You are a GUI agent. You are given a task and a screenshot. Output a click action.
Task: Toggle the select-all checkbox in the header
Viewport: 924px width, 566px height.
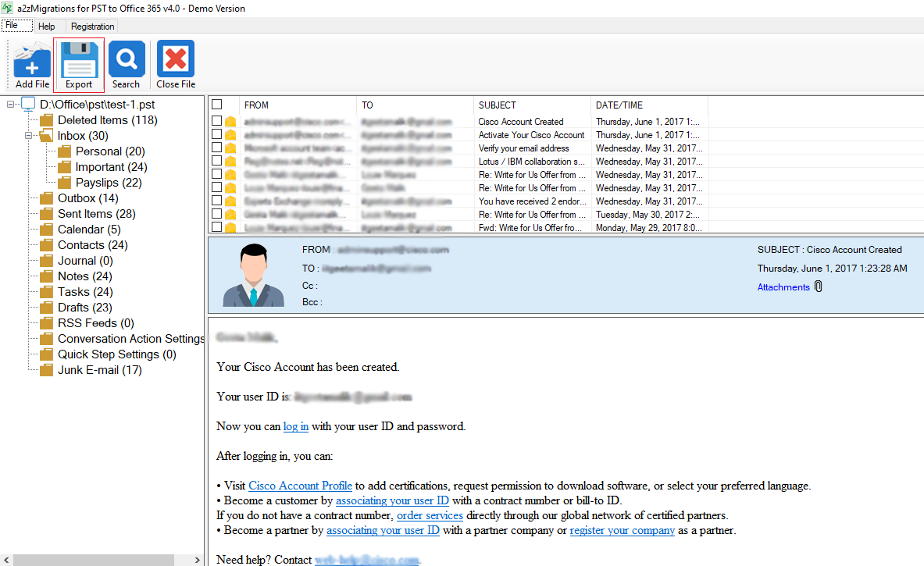(x=217, y=105)
